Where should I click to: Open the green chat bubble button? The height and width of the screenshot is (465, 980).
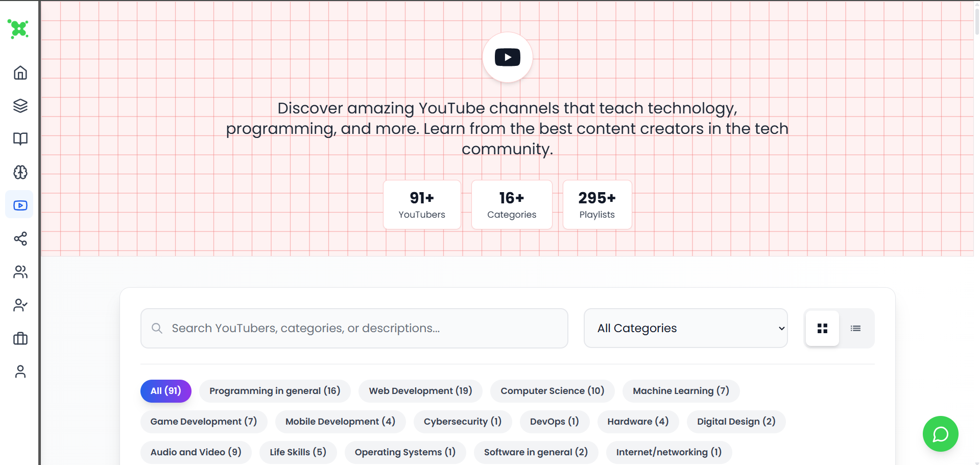(940, 434)
